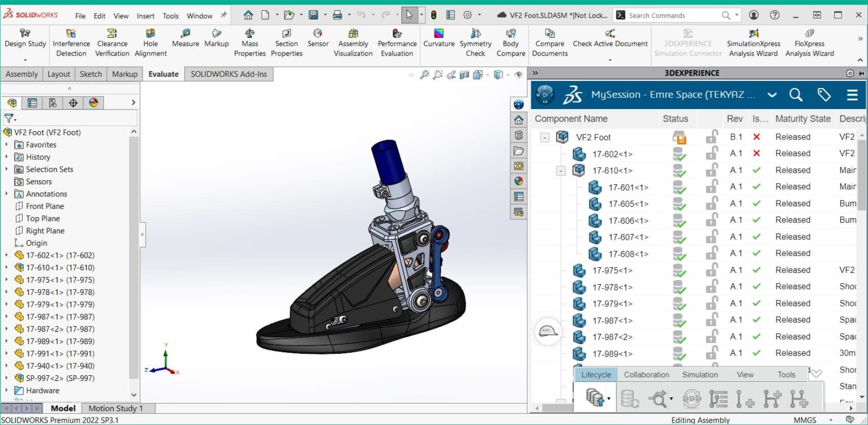868x425 pixels.
Task: Open Mass Properties
Action: tap(249, 40)
